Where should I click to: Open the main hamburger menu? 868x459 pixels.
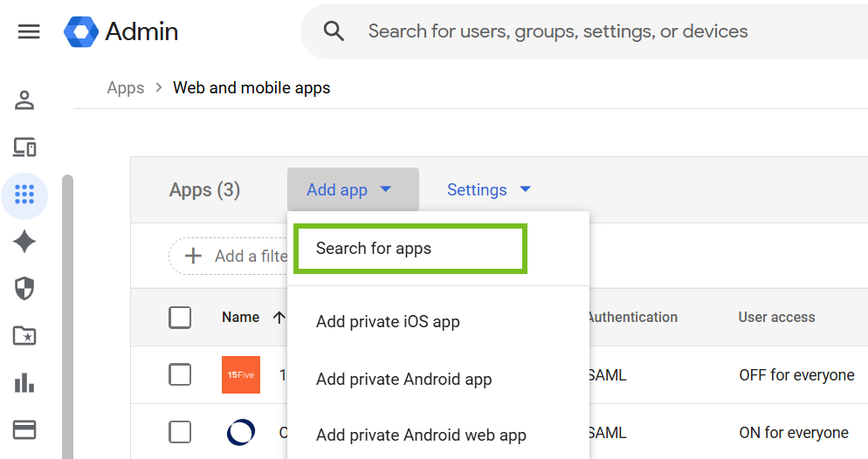[x=29, y=31]
